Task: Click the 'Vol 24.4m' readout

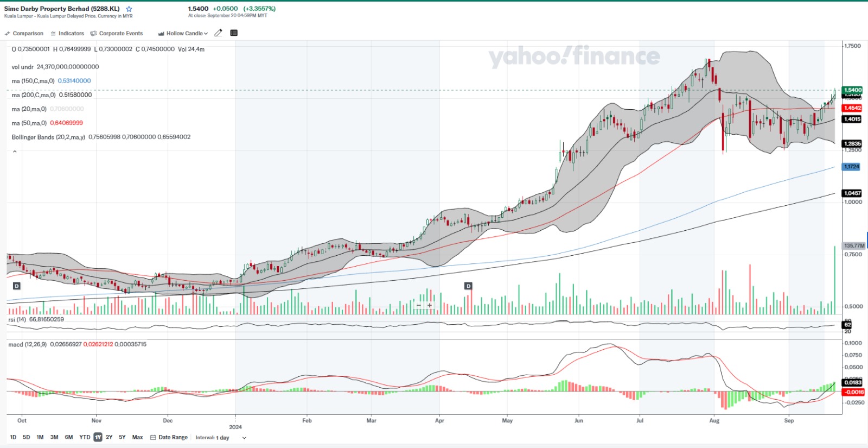Action: coord(191,49)
